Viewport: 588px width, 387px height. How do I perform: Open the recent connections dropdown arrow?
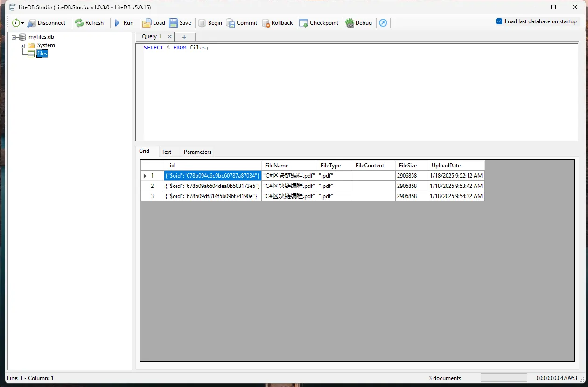click(22, 23)
